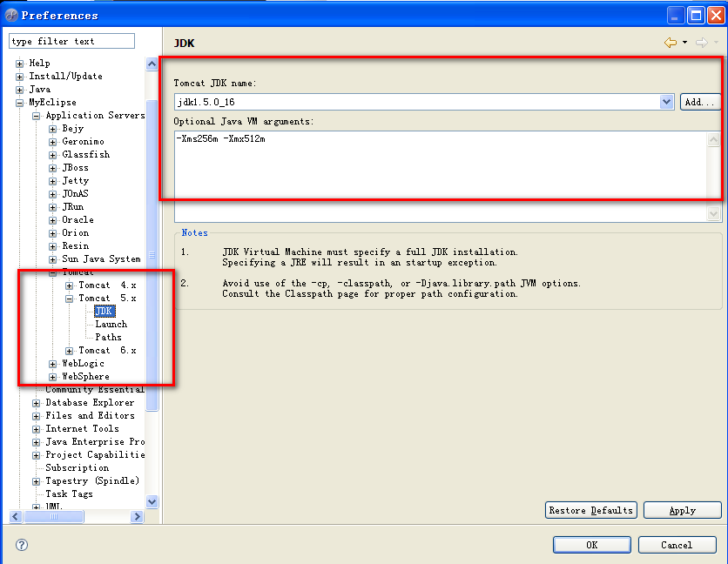Viewport: 728px width, 564px height.
Task: Expand the Geronimo server node
Action: click(x=53, y=142)
